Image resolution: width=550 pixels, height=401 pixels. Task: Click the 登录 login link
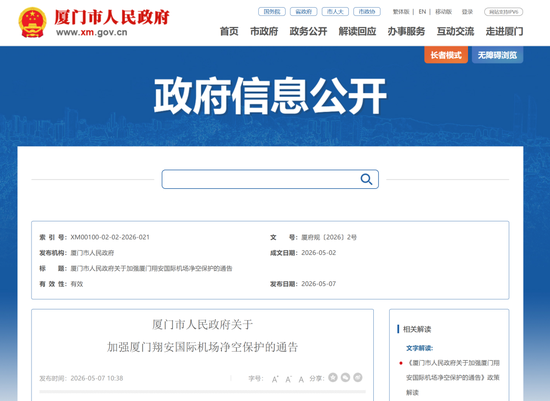point(467,12)
